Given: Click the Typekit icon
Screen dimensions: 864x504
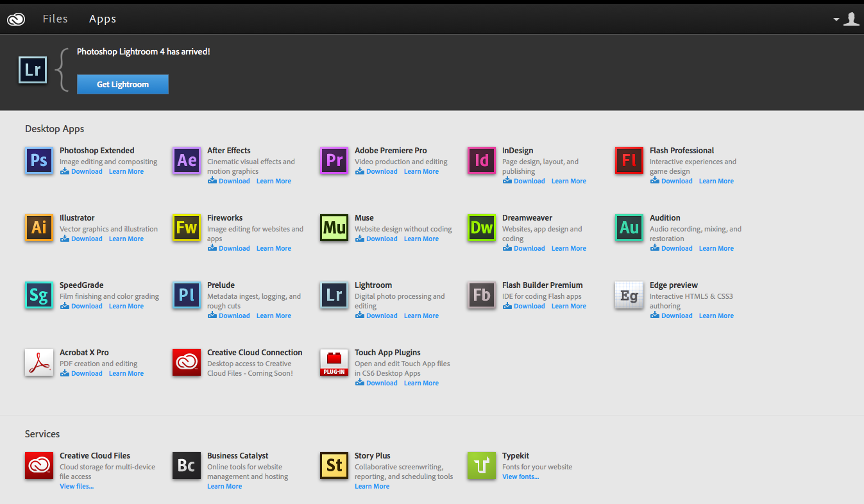Looking at the screenshot, I should click(482, 466).
